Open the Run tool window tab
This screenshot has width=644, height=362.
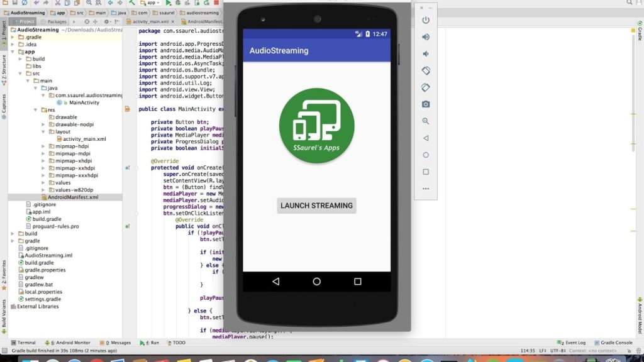[150, 343]
